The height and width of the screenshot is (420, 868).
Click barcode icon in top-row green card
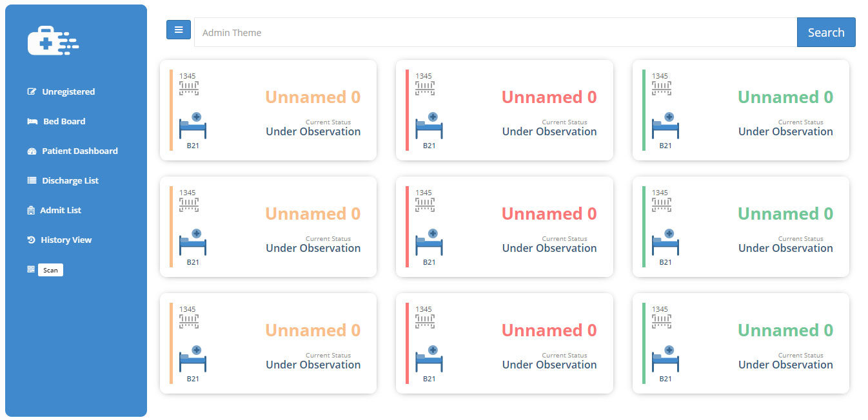(661, 88)
